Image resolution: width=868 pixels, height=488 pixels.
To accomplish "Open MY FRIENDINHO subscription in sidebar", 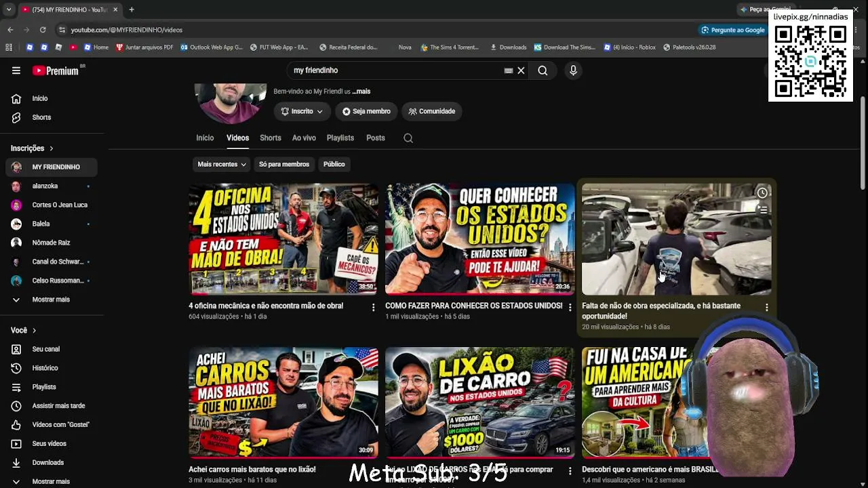I will click(52, 167).
